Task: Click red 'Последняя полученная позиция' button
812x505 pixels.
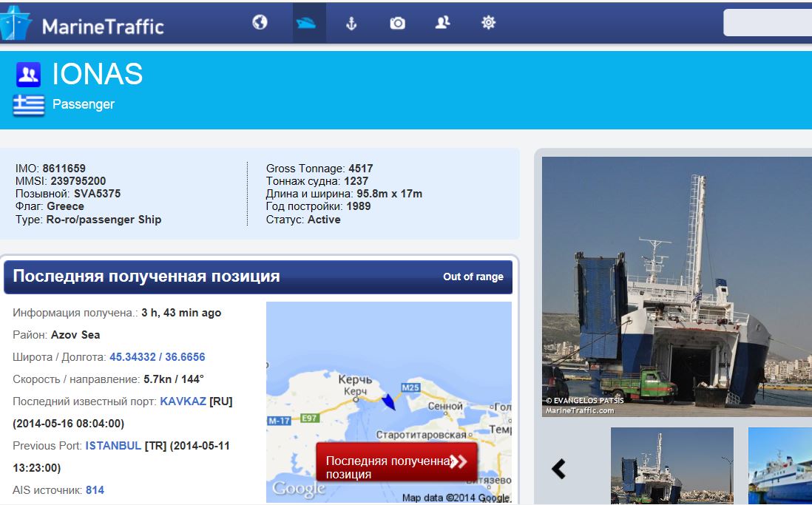Action: [396, 462]
